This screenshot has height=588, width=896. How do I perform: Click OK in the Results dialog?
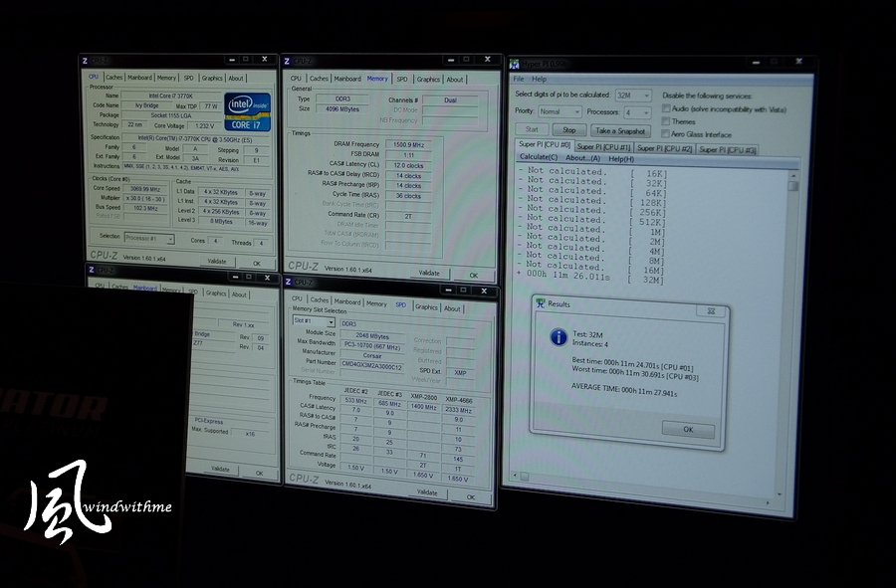pos(688,429)
